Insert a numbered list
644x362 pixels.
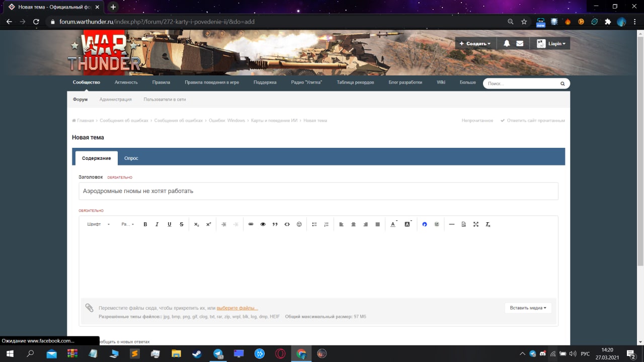(327, 224)
